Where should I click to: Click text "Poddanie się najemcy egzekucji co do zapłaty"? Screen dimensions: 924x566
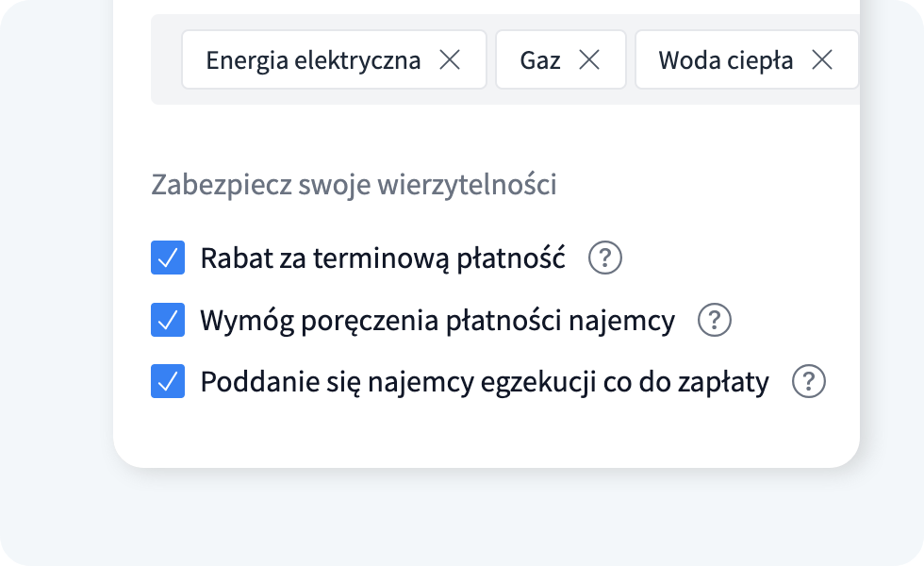coord(484,380)
